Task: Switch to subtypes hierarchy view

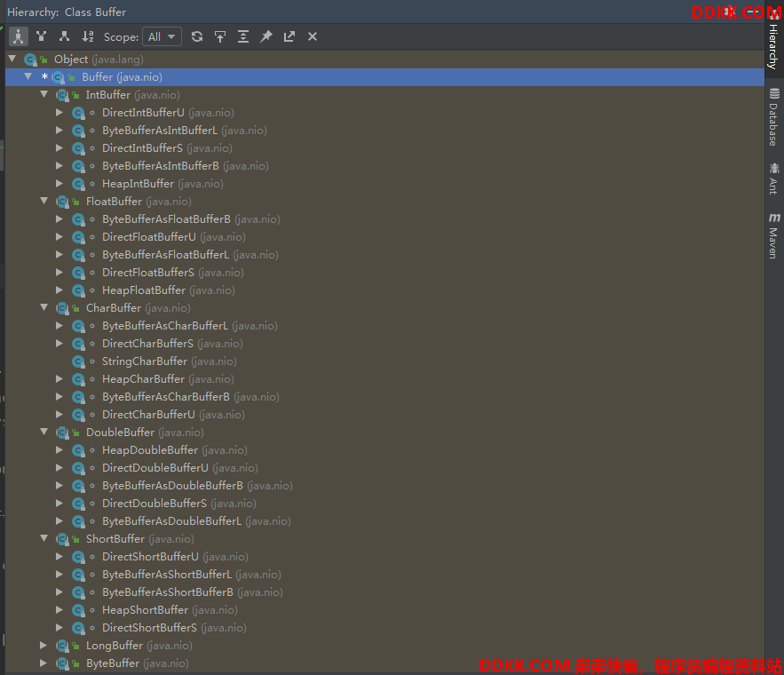Action: [64, 36]
